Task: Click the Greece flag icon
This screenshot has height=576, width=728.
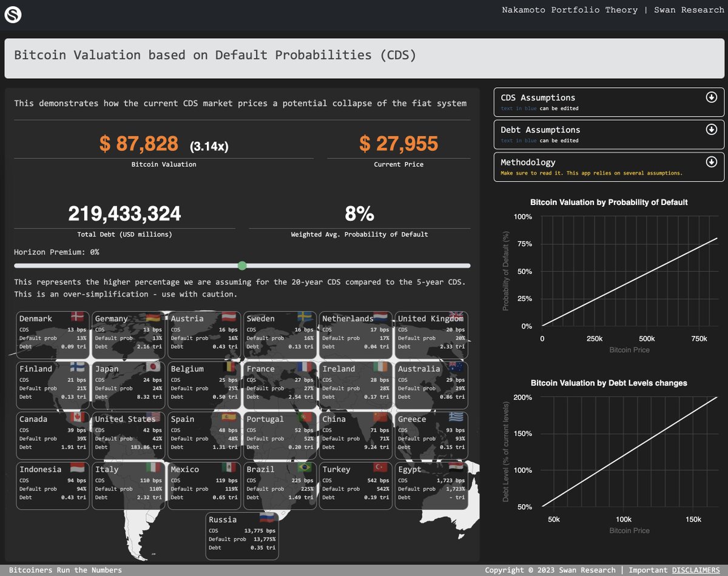Action: coord(457,417)
